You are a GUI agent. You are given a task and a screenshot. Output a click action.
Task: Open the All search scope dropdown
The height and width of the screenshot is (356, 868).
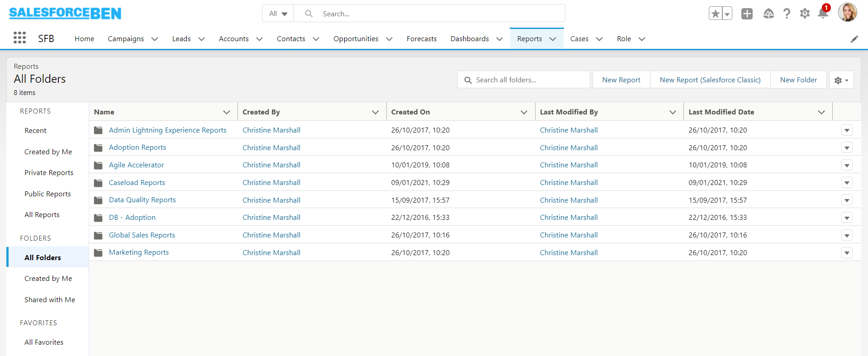pyautogui.click(x=278, y=14)
